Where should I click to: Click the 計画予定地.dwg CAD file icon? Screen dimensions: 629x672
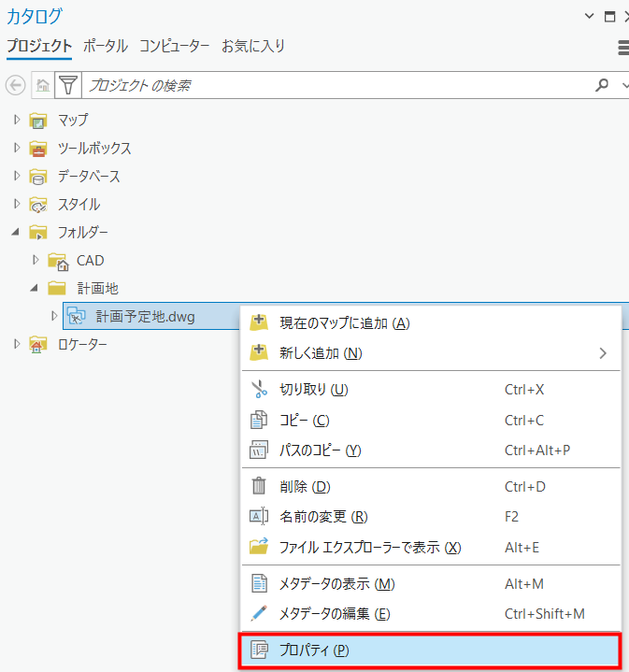[x=77, y=317]
